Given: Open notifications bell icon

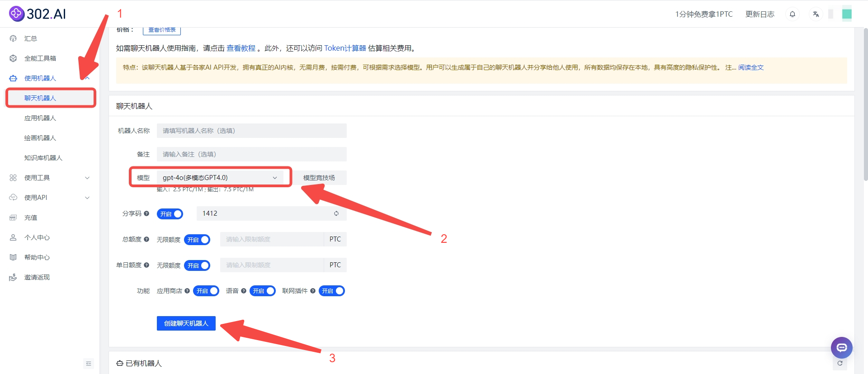Looking at the screenshot, I should (793, 14).
